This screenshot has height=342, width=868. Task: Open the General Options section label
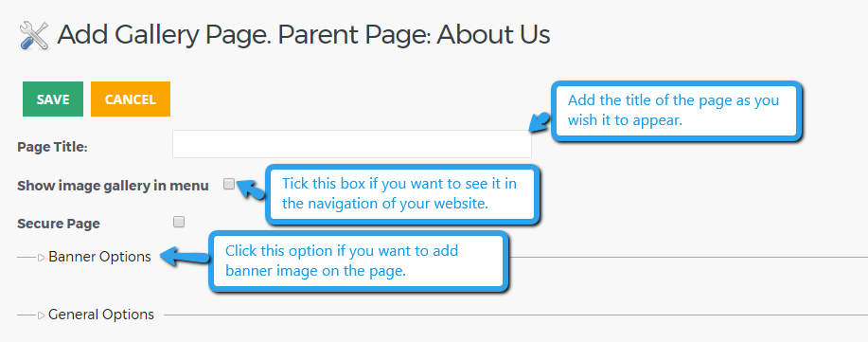pyautogui.click(x=101, y=315)
